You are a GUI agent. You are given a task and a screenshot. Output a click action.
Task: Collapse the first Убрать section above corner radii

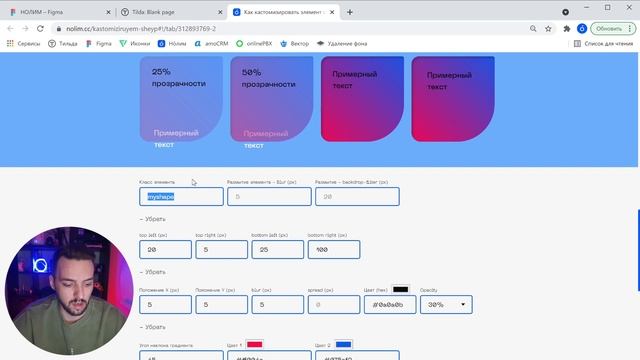point(152,219)
